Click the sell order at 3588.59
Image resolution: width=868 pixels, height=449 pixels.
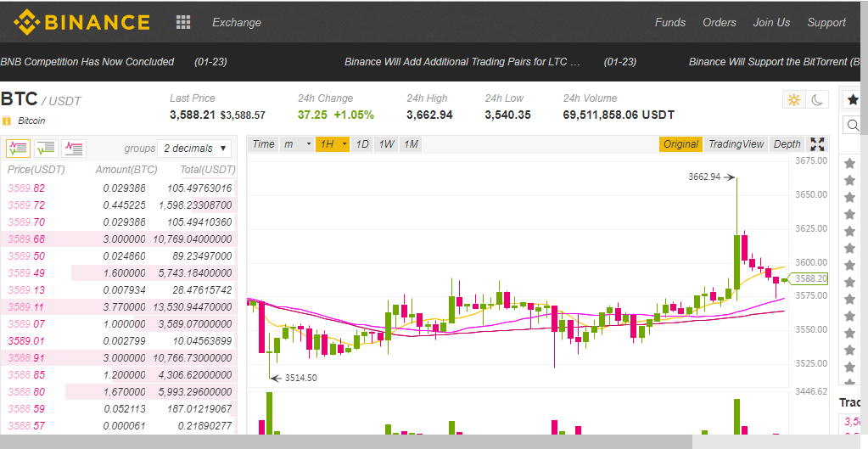point(119,409)
